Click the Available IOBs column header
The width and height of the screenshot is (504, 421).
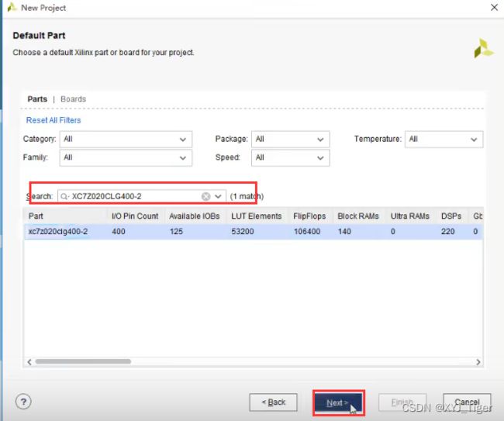pyautogui.click(x=195, y=216)
